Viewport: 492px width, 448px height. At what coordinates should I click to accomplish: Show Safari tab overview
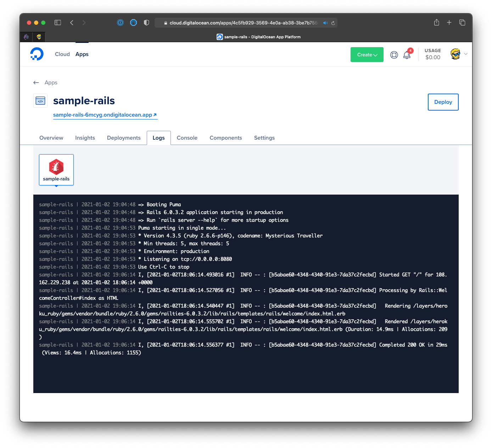click(462, 23)
